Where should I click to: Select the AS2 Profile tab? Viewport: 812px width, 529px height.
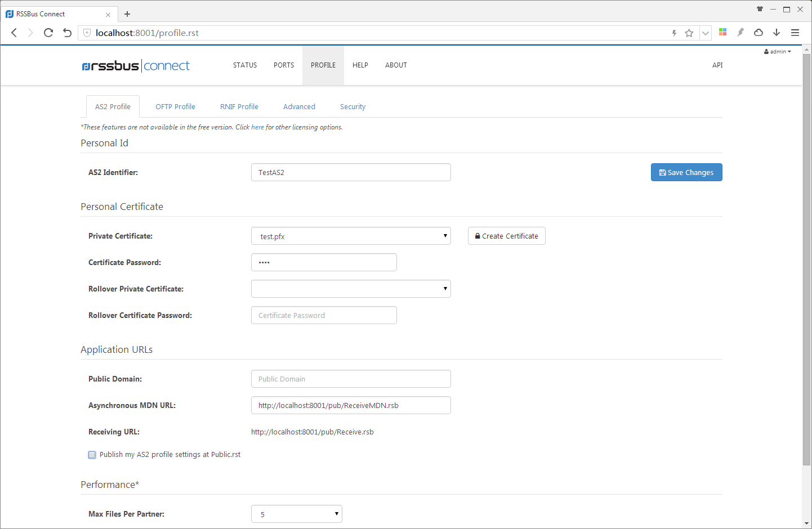pos(113,106)
